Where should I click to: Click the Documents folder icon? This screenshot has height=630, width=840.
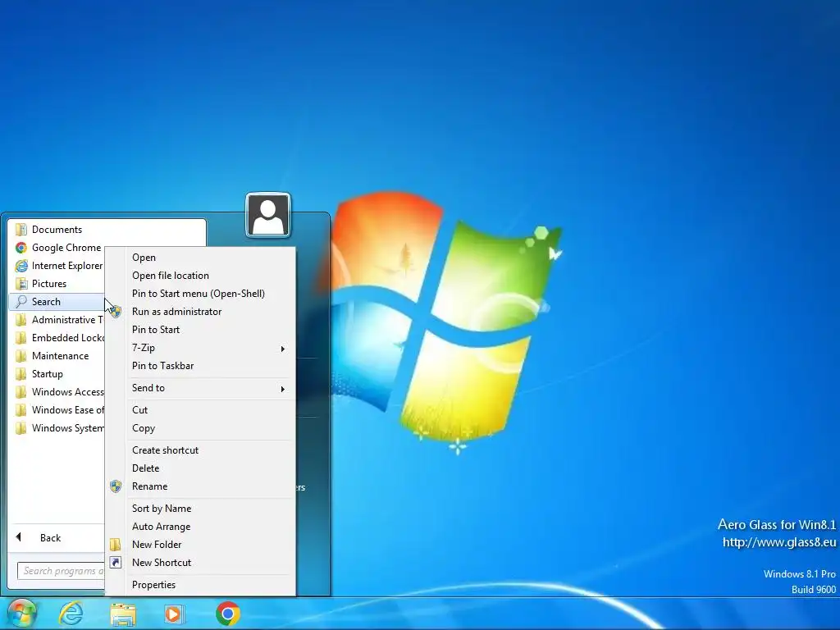[x=21, y=230]
